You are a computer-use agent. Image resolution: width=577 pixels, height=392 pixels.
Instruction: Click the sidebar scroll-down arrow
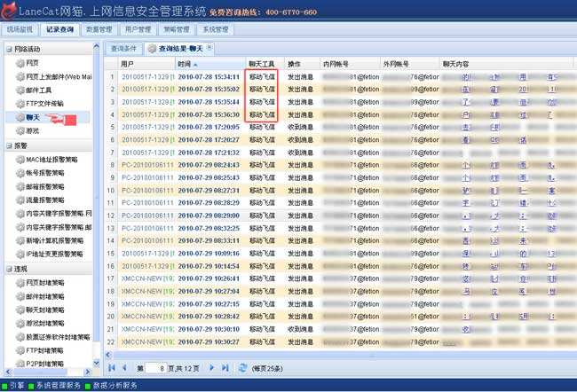[97, 364]
